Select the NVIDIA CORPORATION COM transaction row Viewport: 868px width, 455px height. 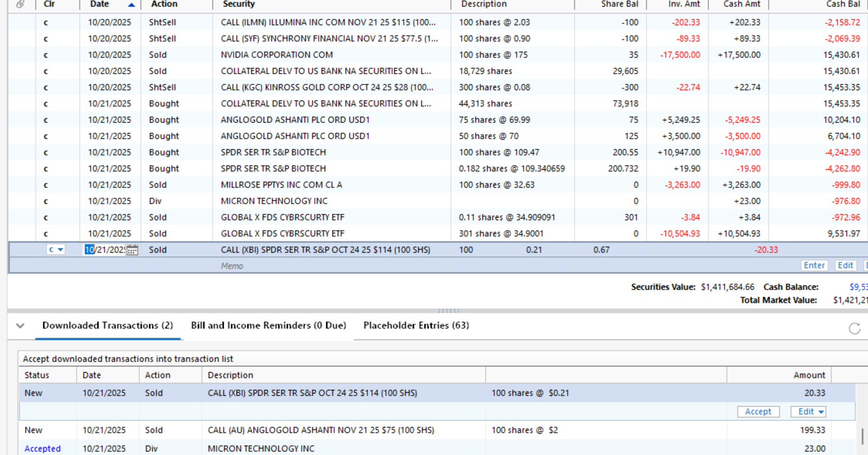click(438, 55)
